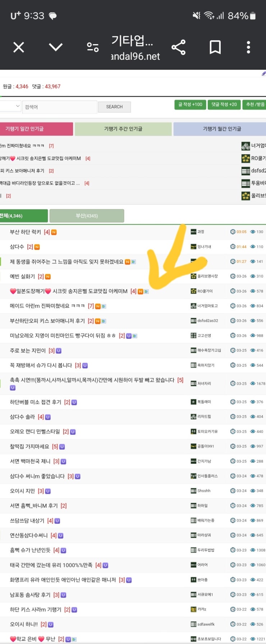Click author name sdfawelfk
This screenshot has width=266, height=644.
[x=206, y=624]
